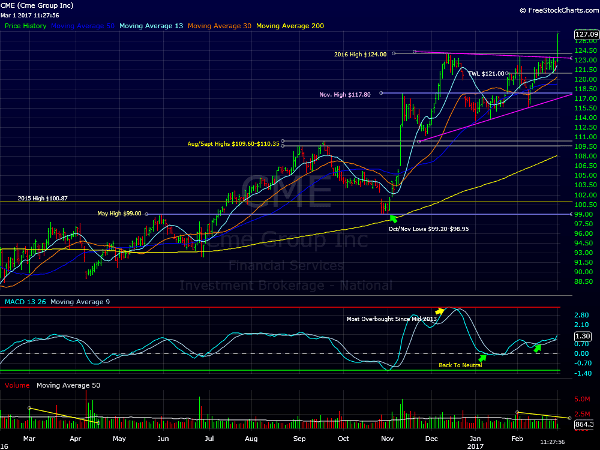Click the 5.0M volume axis value
600x450 pixels.
[x=582, y=399]
